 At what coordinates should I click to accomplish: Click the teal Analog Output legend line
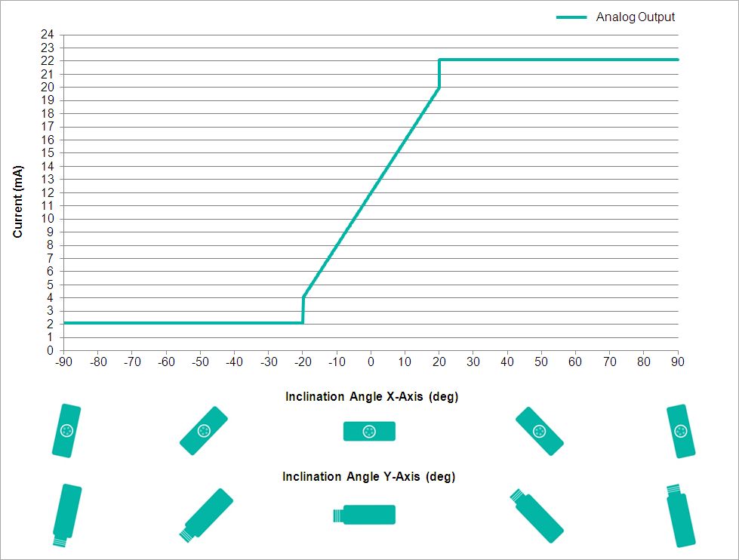pos(571,17)
